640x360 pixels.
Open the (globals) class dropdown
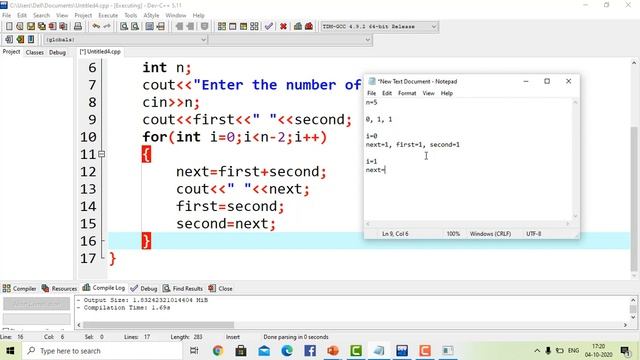pos(125,40)
